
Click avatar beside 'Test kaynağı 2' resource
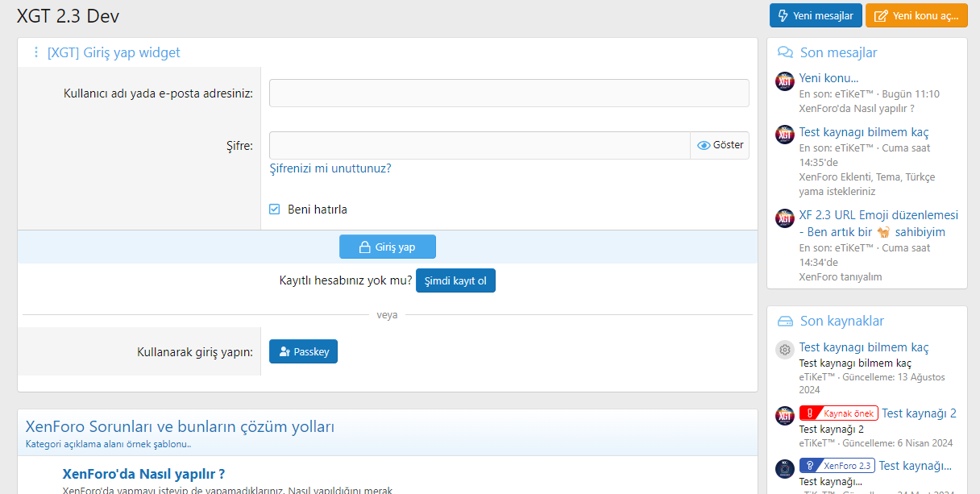click(x=785, y=416)
